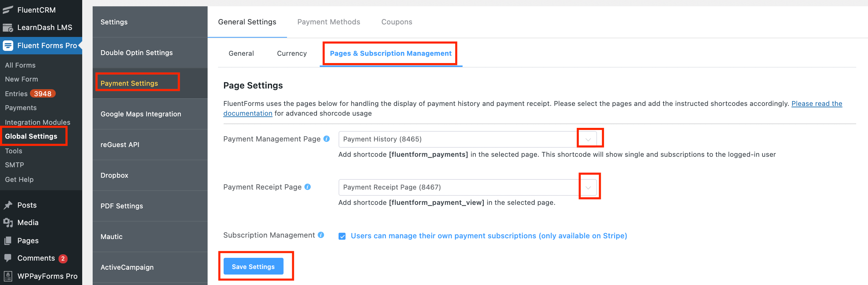
Task: Switch to the Payment Methods tab
Action: coord(328,22)
